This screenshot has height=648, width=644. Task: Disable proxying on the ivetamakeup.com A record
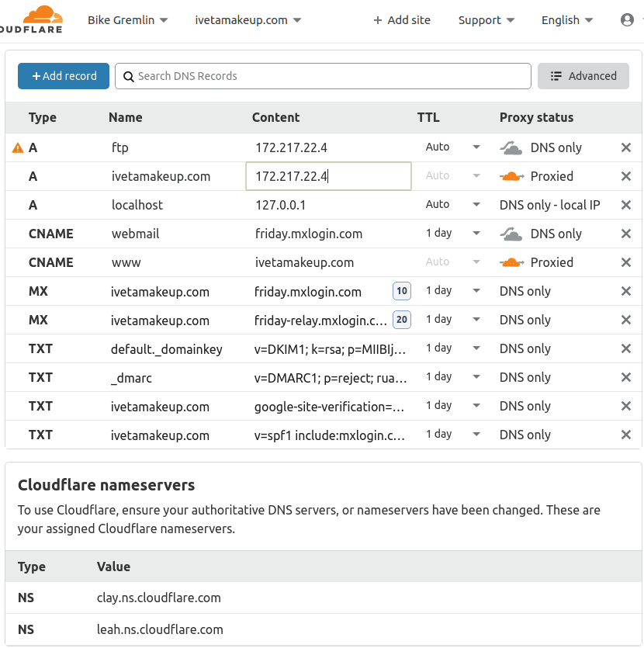click(511, 176)
